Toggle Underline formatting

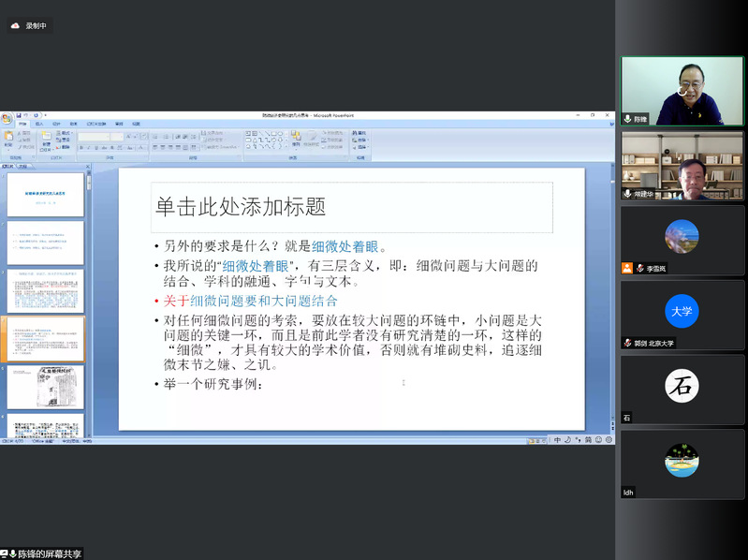96,147
